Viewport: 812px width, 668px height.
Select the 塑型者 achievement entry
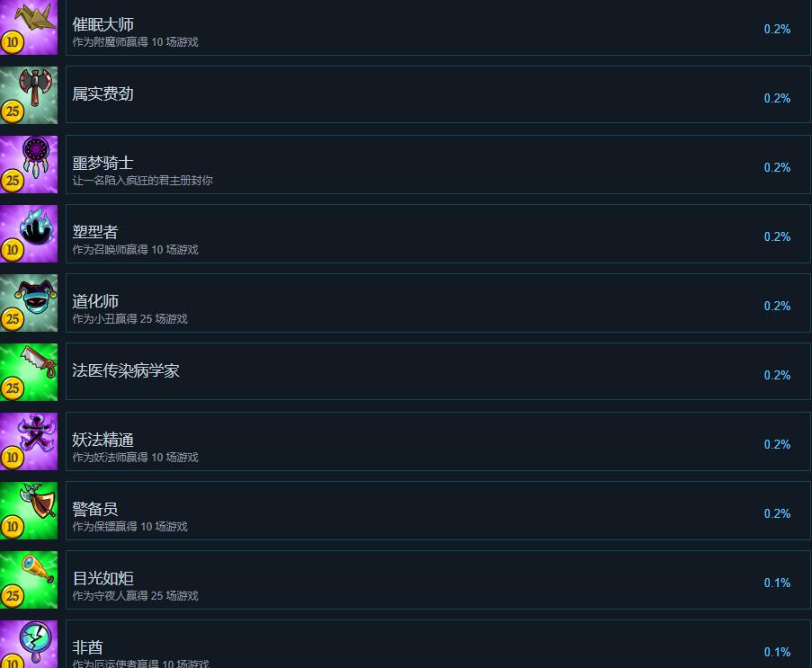point(438,234)
